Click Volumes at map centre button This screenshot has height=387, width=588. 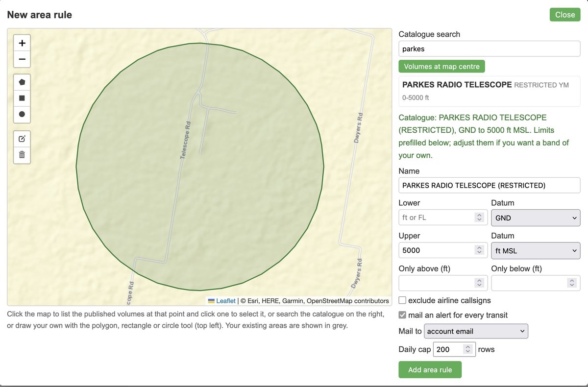(441, 66)
